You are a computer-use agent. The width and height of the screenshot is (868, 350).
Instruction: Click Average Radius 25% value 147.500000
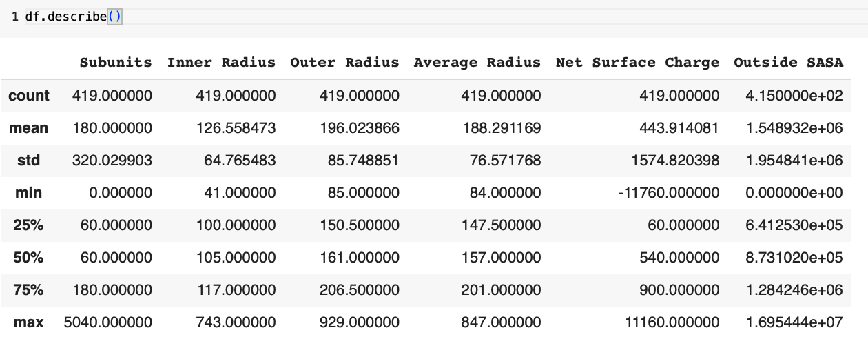coord(502,225)
